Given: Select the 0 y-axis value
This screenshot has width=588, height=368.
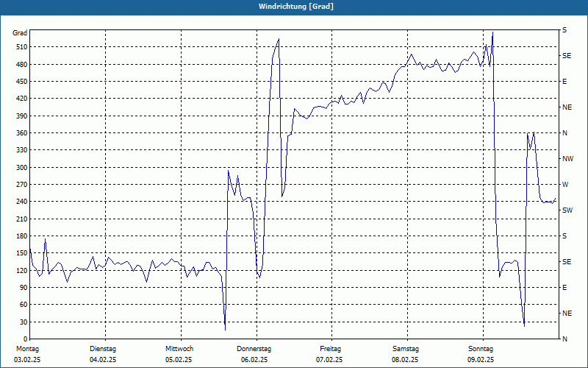Looking at the screenshot, I should click(25, 339).
